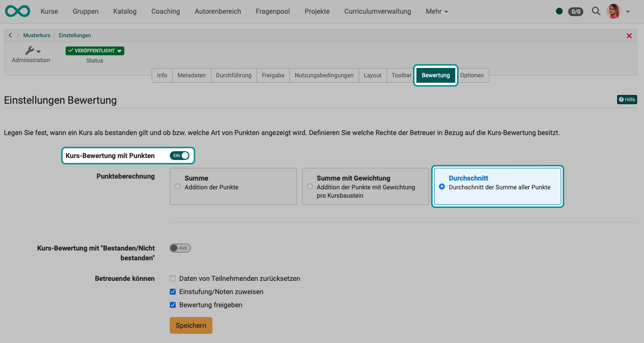Navigate to Musterkurs via the breadcrumb
The width and height of the screenshot is (644, 343).
tap(36, 35)
